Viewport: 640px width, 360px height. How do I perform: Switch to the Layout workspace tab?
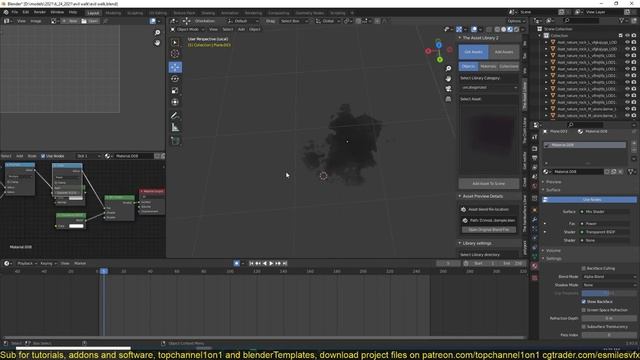(93, 13)
